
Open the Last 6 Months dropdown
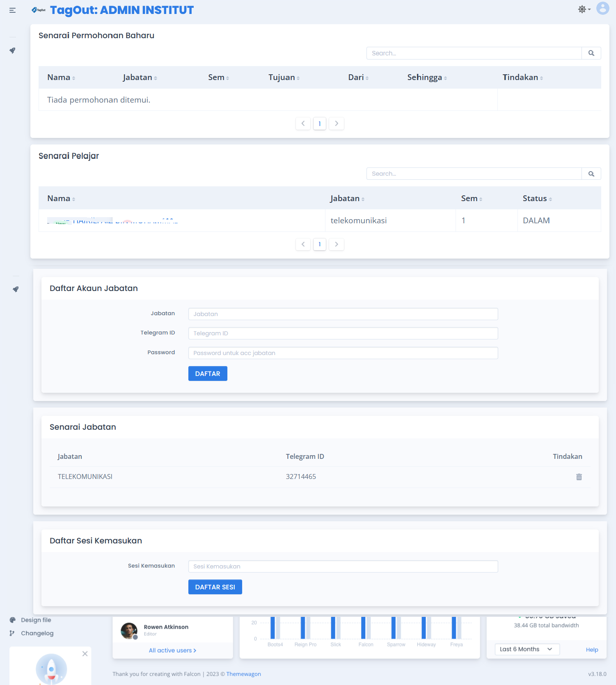pos(527,649)
